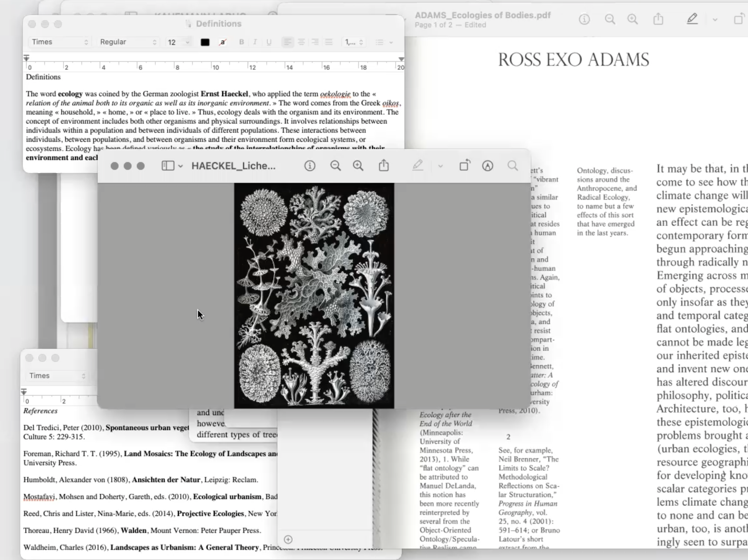Open the list bullets and numbering dropdown
Viewport: 748px width, 560px height.
[384, 42]
